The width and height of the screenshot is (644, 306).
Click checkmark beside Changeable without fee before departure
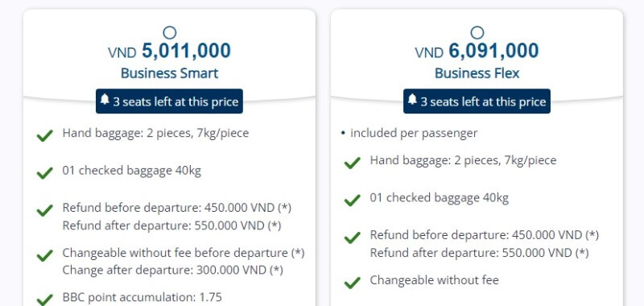(x=45, y=255)
